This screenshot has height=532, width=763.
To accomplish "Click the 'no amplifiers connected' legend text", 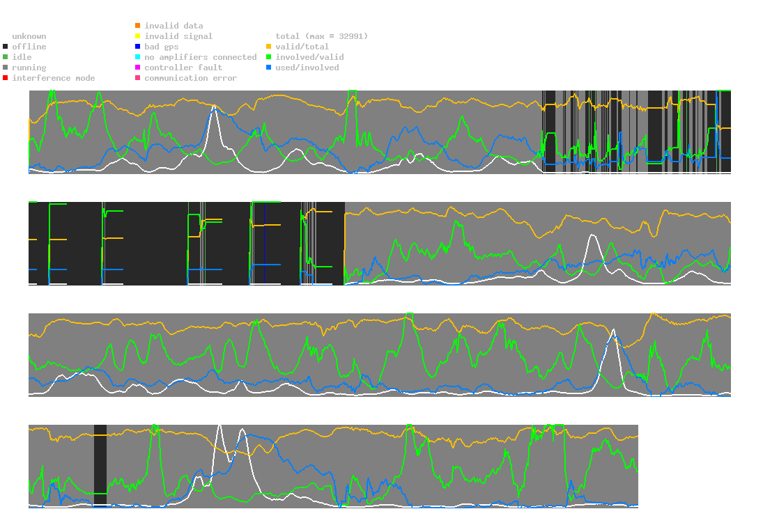I will [201, 57].
